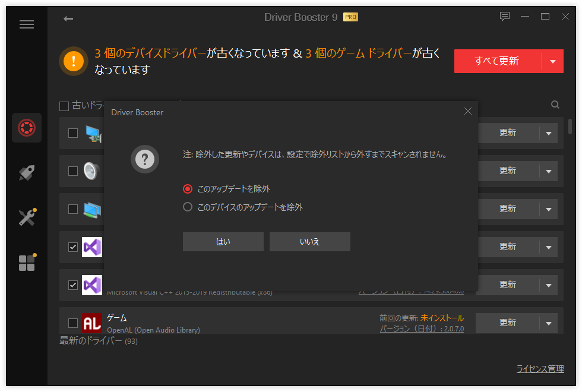Image resolution: width=582 pixels, height=392 pixels.
Task: Open the dropdown arrow in network adapter row
Action: (549, 133)
